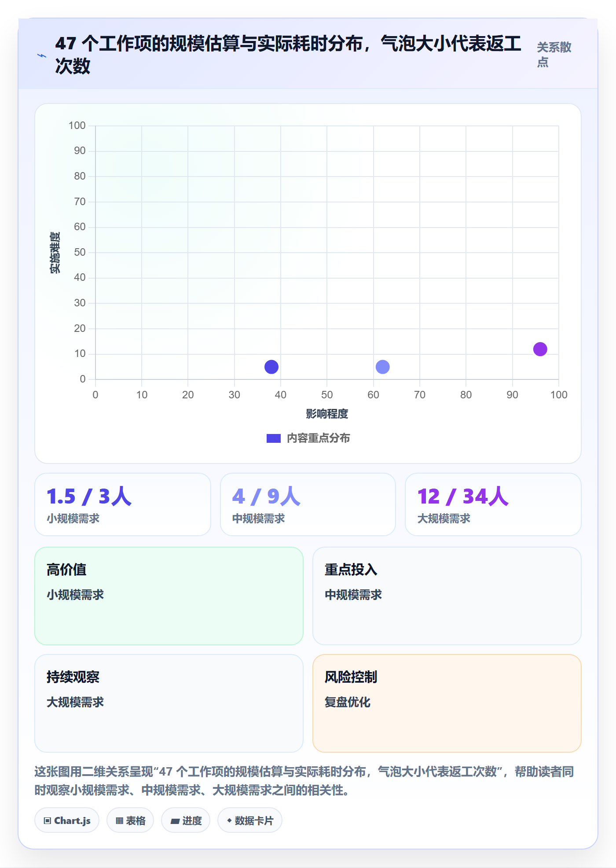
Task: Click the lightning bolt icon beside the title
Action: point(42,55)
